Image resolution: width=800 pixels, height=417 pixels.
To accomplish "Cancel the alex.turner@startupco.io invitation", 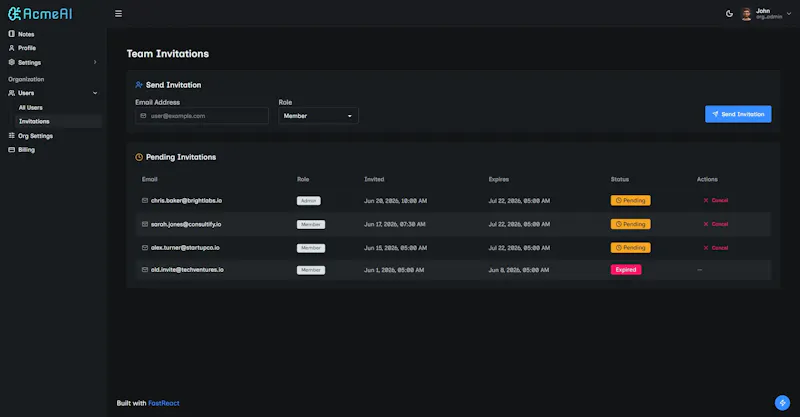I will point(715,248).
